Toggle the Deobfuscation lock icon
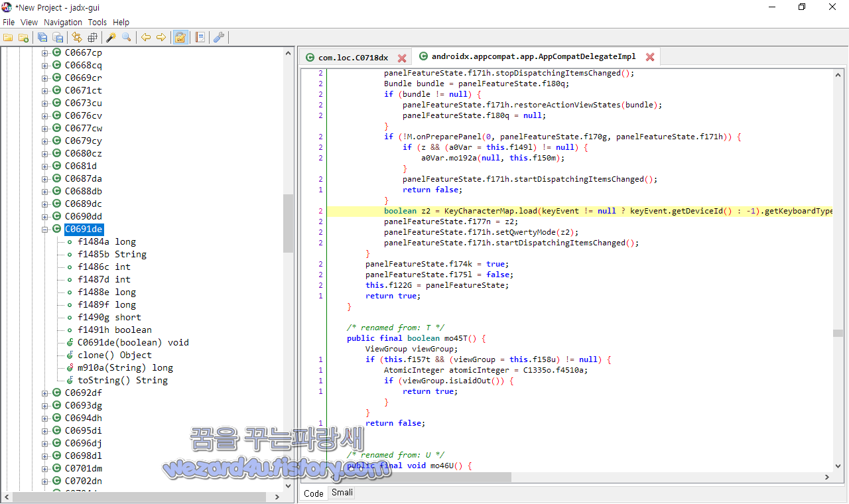Image resolution: width=849 pixels, height=504 pixels. click(180, 37)
